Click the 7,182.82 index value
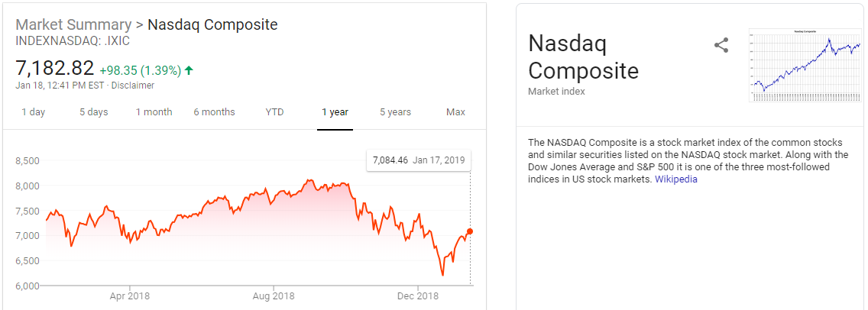The image size is (868, 310). (x=55, y=68)
